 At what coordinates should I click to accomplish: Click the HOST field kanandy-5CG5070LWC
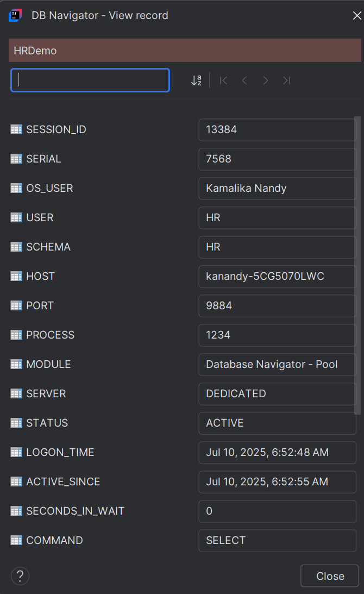click(277, 276)
